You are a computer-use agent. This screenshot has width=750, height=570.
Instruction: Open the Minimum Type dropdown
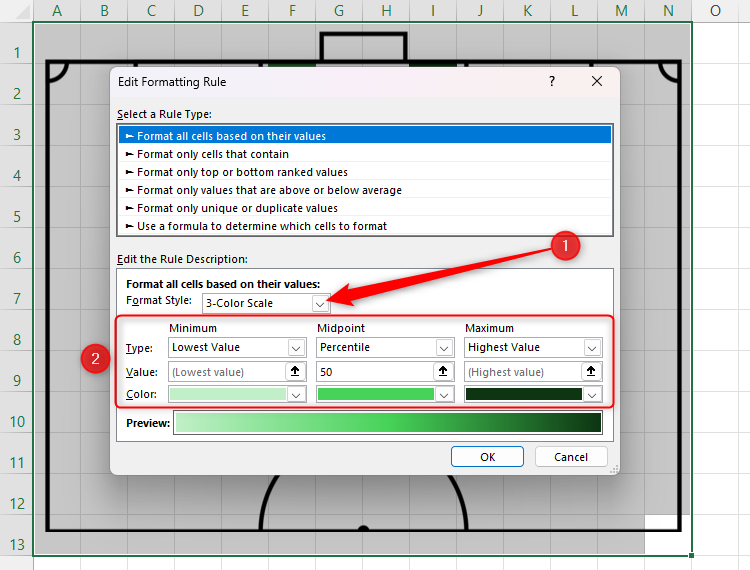(296, 348)
